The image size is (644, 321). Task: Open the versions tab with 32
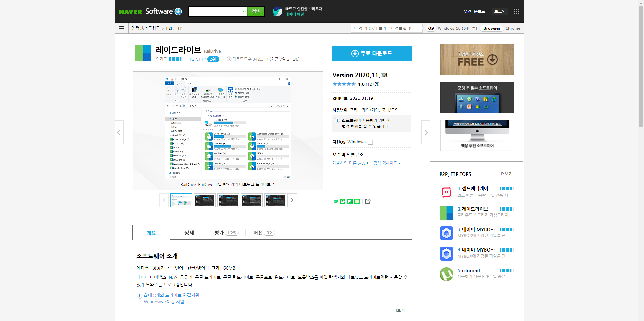click(264, 233)
